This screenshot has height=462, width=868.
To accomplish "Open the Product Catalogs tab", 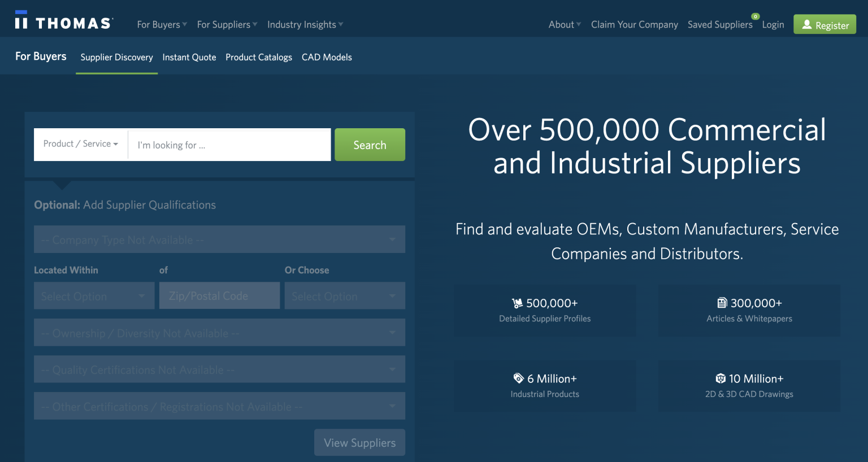I will coord(258,57).
